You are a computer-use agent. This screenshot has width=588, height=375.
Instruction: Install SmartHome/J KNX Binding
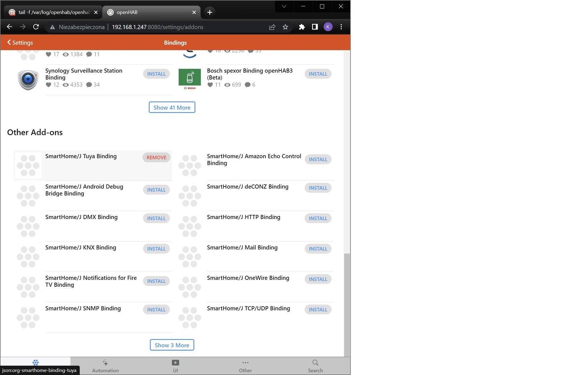156,249
